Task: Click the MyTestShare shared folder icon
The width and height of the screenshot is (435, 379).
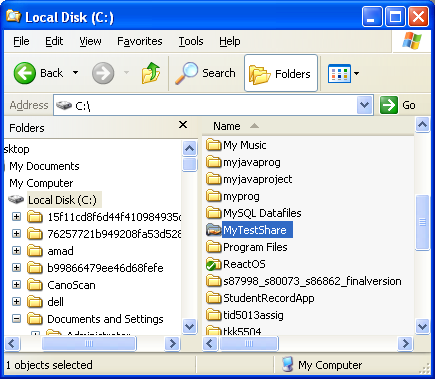Action: coord(214,230)
